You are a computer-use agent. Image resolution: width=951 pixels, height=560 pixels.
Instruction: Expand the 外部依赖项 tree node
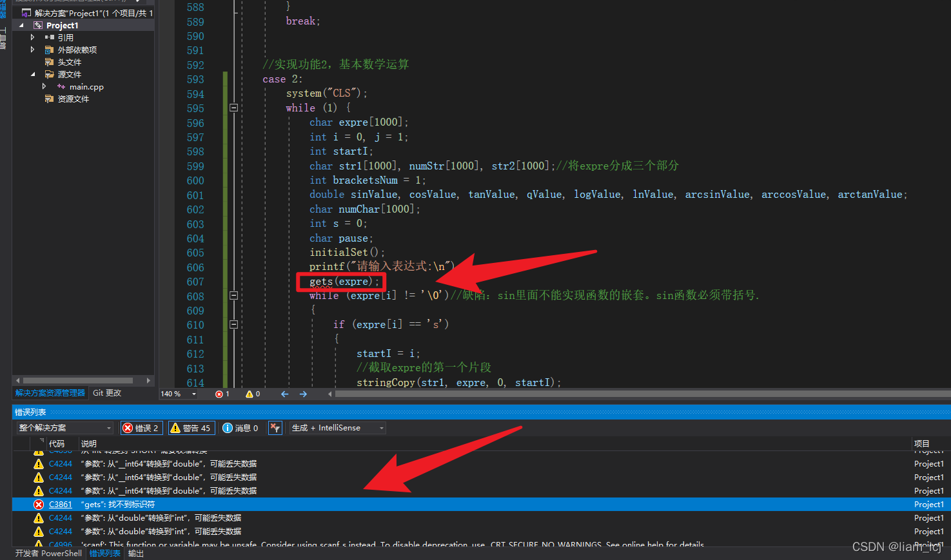pos(33,50)
